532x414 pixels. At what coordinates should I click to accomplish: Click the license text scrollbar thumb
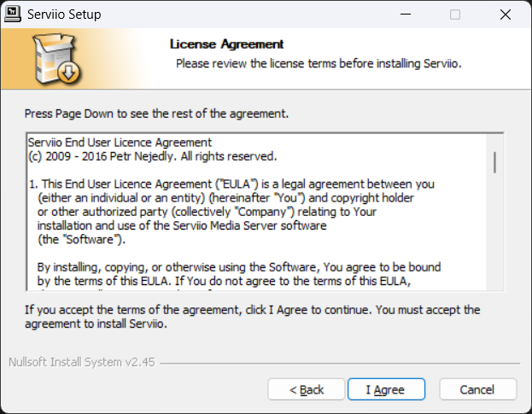(495, 162)
